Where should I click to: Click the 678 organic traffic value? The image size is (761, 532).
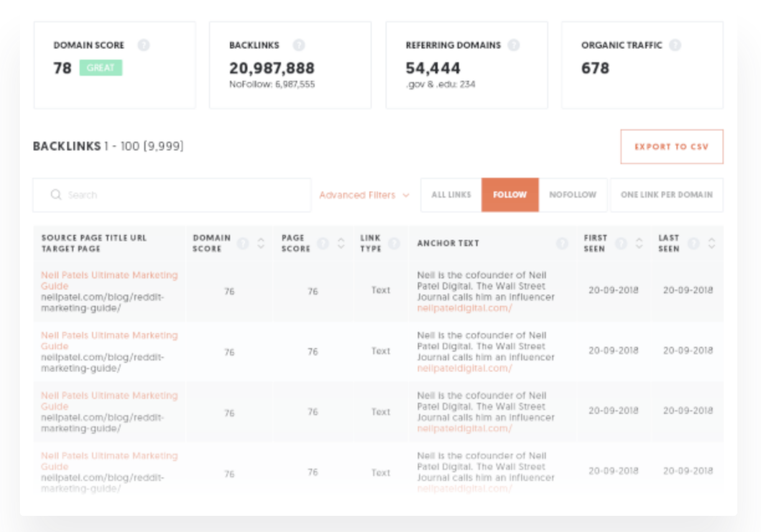click(595, 68)
